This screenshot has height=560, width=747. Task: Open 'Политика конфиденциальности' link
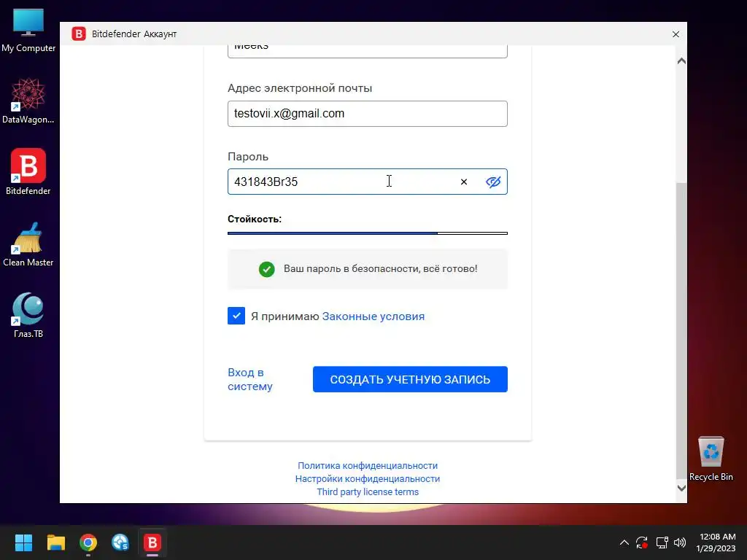[x=368, y=465]
